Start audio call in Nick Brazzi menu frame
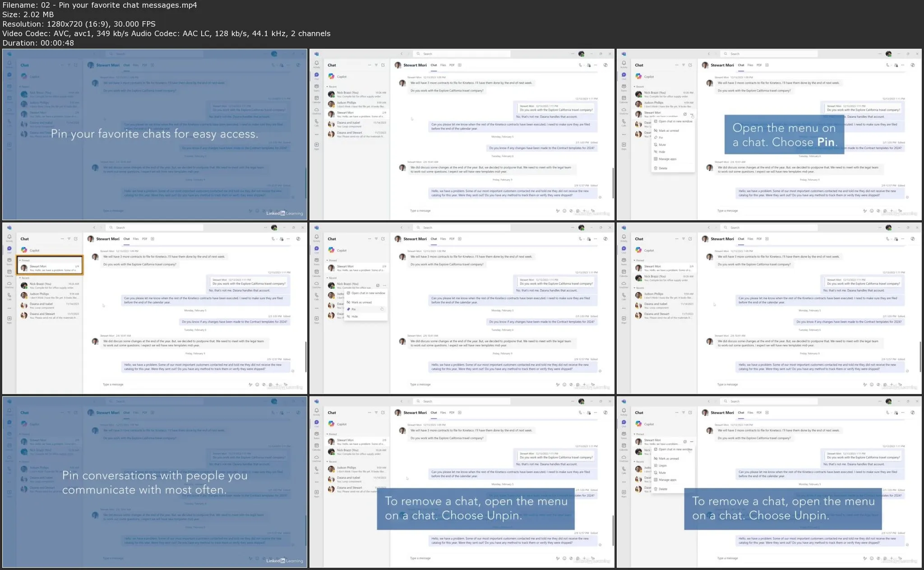Image resolution: width=924 pixels, height=570 pixels. coord(580,239)
